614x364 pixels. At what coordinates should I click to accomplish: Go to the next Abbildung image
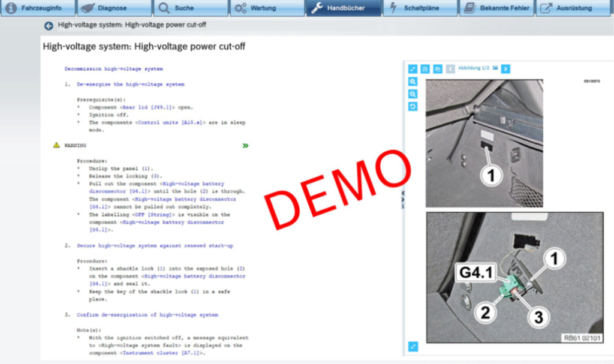click(505, 69)
